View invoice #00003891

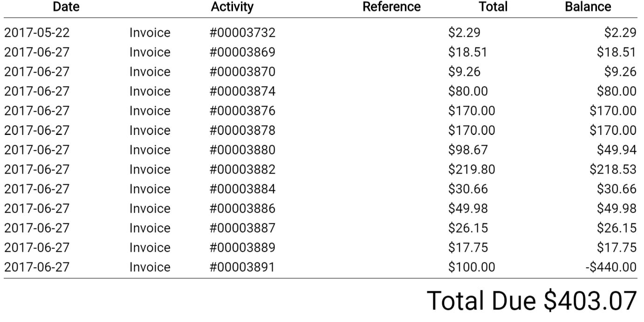tap(242, 267)
